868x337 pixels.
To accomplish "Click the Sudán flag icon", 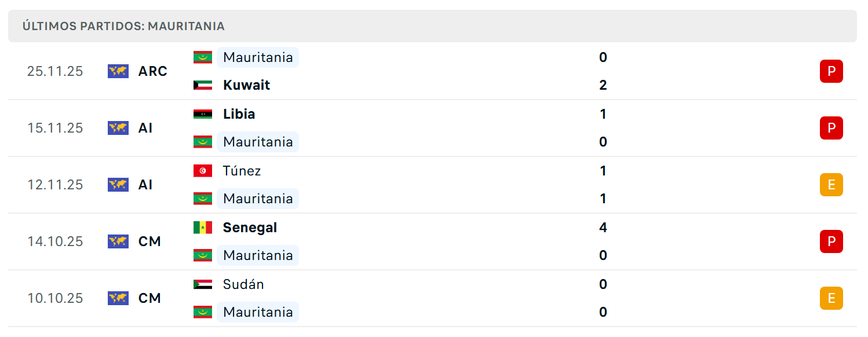I will click(203, 284).
